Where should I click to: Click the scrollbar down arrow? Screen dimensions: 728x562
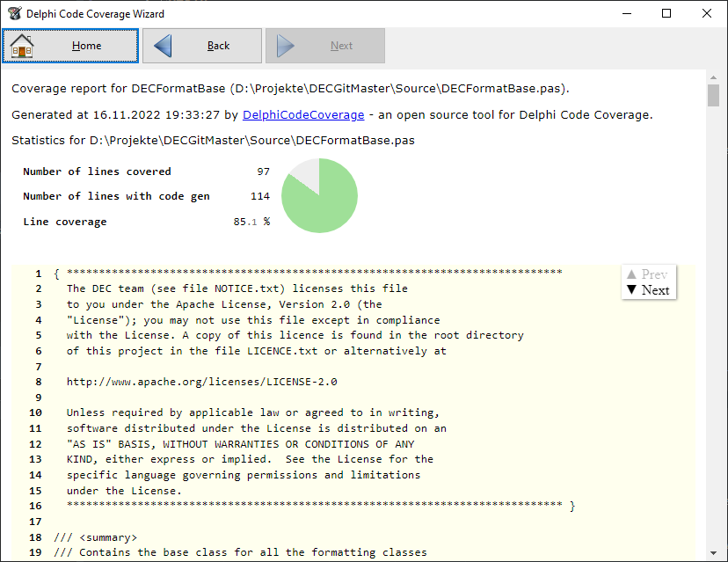(713, 552)
